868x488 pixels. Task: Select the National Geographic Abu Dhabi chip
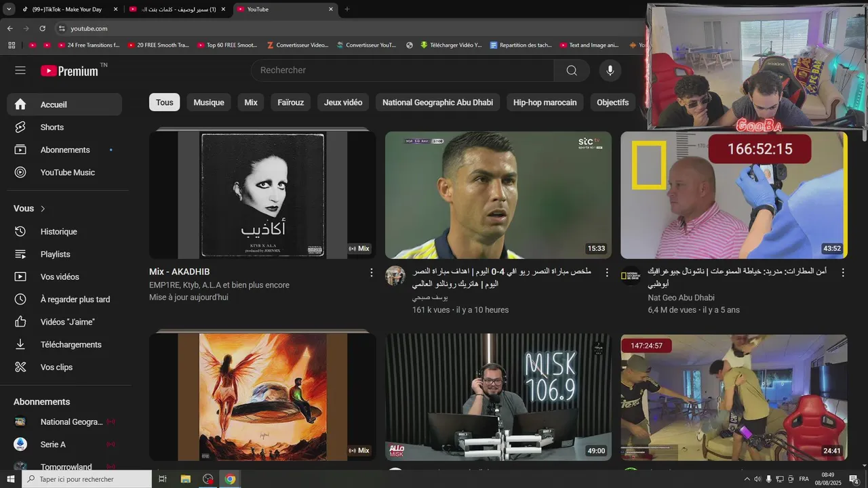point(438,102)
